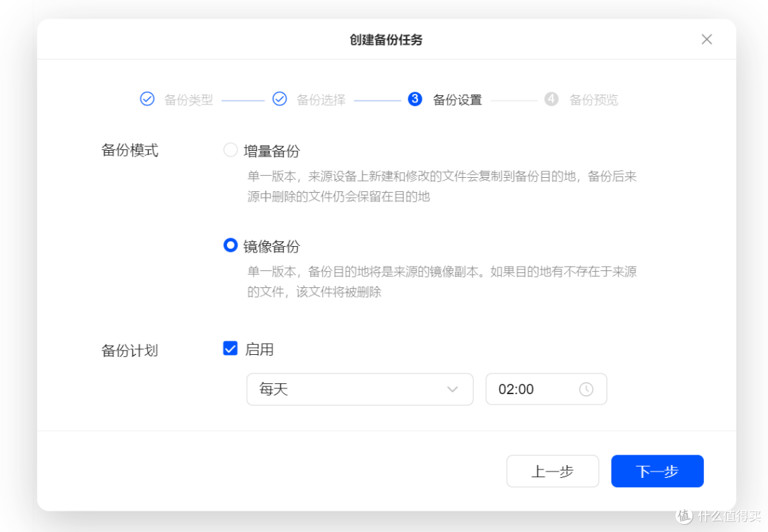Click the 增量备份 label text

click(x=272, y=151)
